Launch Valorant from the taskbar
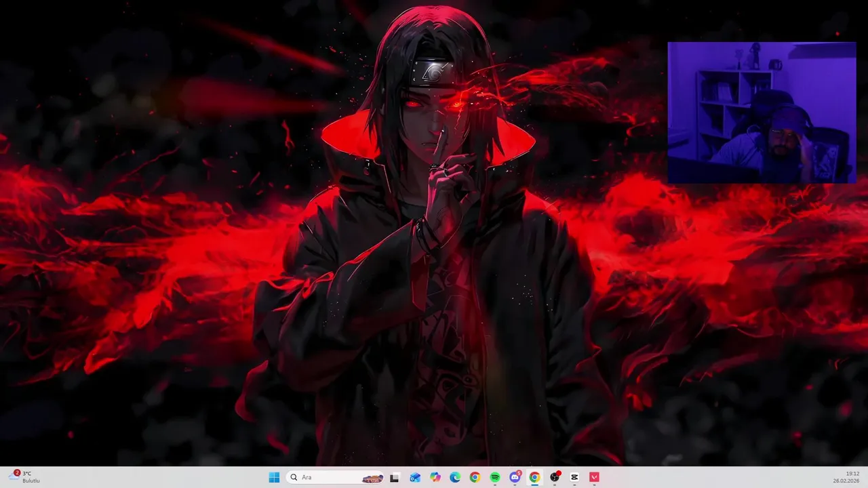Viewport: 868px width, 488px height. point(595,477)
